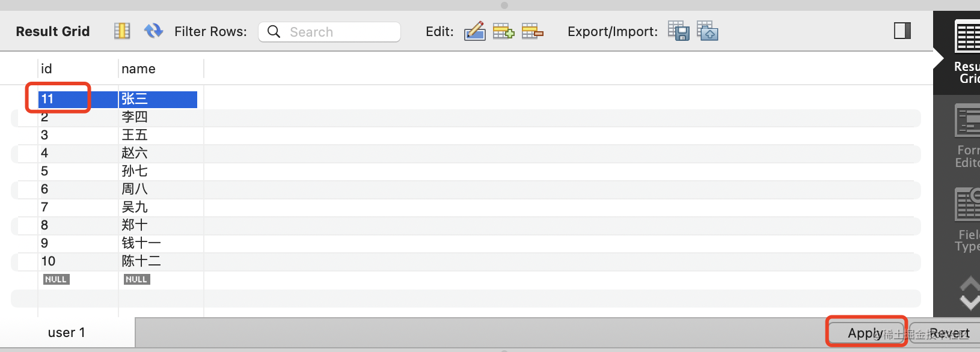Sort by the name column header
980x352 pixels.
tap(161, 68)
